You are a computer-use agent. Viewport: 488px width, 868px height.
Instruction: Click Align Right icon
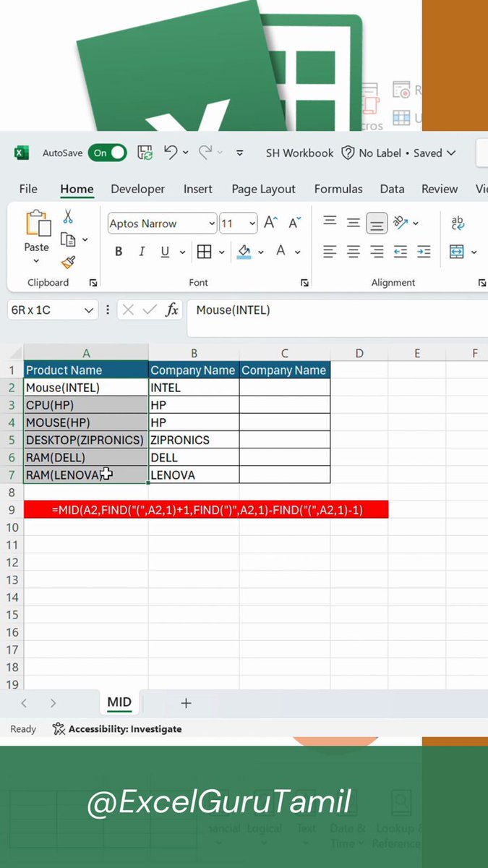click(377, 252)
